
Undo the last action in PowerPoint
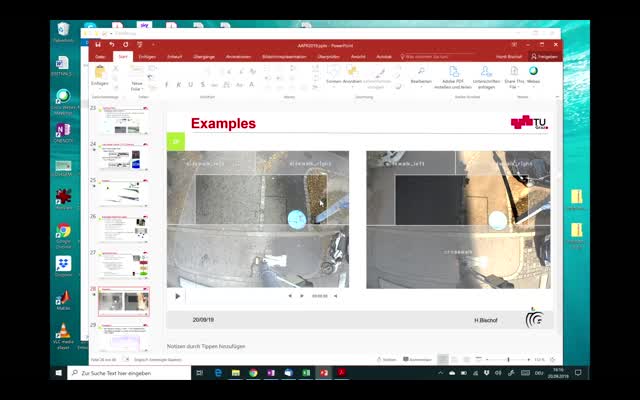(112, 44)
